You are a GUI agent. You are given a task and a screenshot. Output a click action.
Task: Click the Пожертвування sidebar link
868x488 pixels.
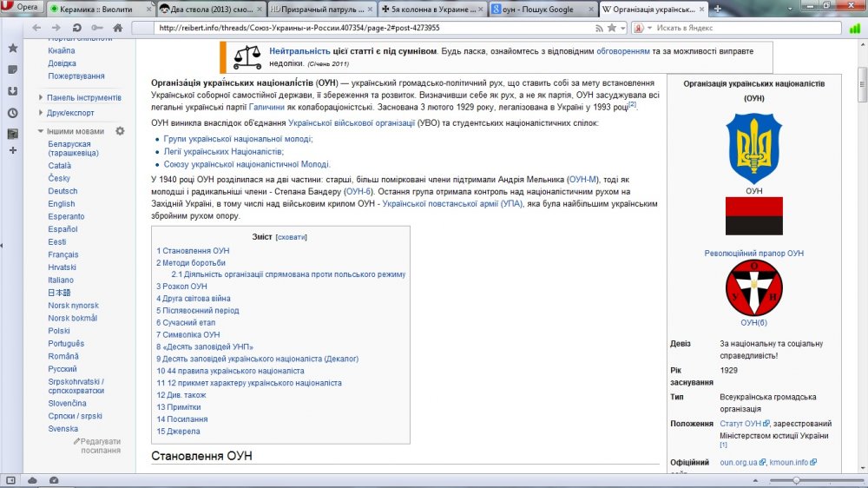(x=76, y=76)
